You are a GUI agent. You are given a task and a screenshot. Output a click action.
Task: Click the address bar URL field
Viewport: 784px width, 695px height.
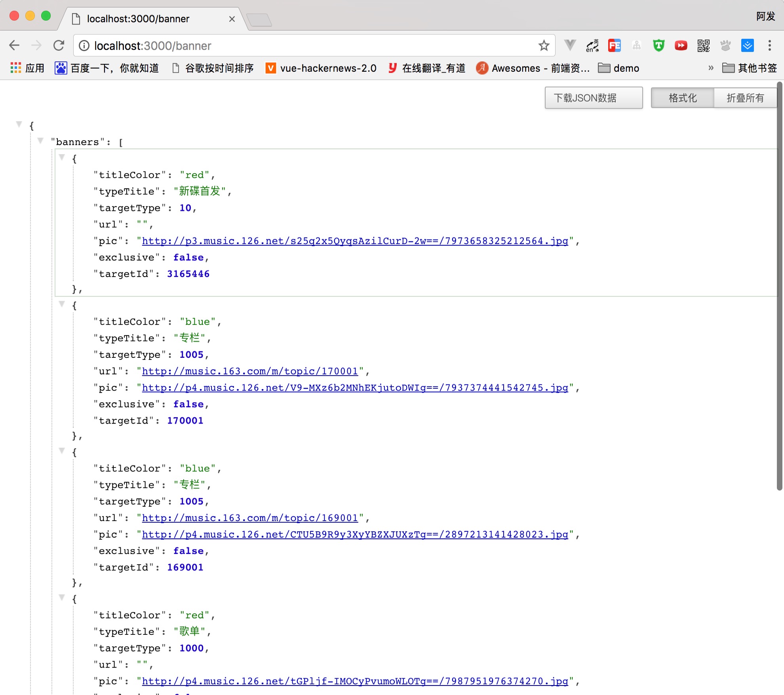click(x=309, y=46)
